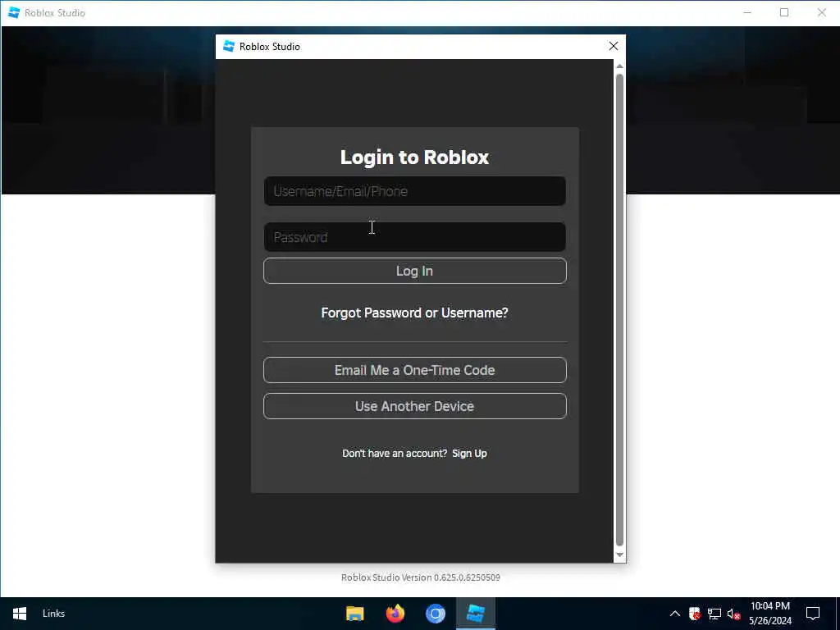The width and height of the screenshot is (840, 630).
Task: Focus the Password input field
Action: click(414, 237)
